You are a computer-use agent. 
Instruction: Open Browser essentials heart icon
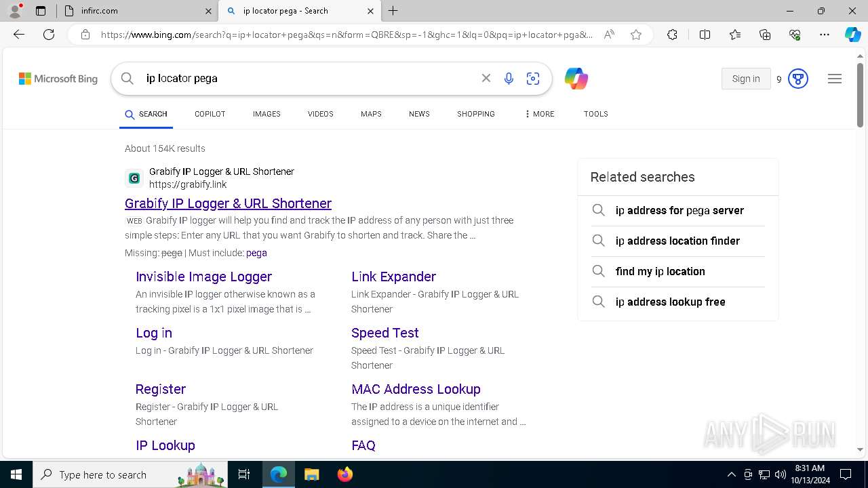795,35
